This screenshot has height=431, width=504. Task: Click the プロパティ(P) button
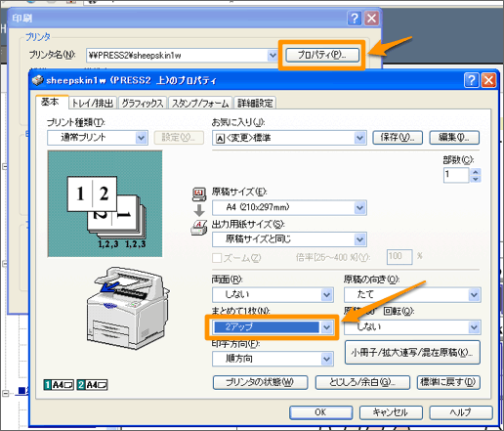[322, 55]
